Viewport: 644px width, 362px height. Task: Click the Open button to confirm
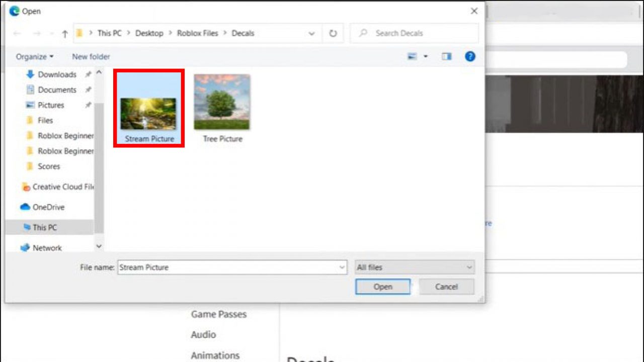coord(382,287)
